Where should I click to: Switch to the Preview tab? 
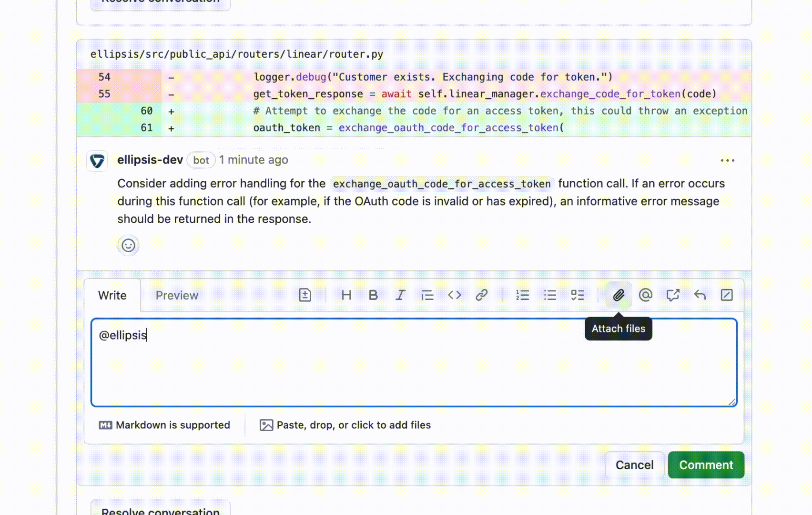point(177,296)
